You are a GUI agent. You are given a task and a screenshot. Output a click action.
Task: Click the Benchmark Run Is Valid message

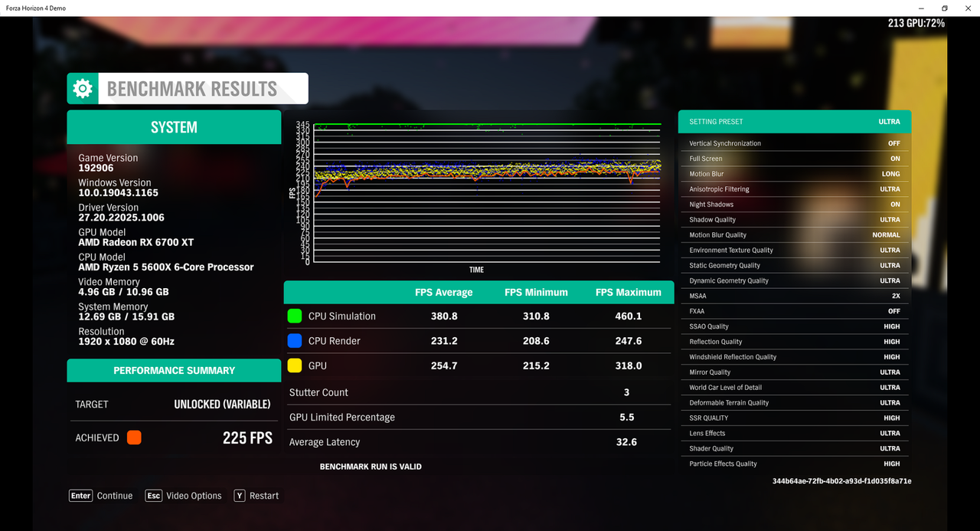[x=371, y=466]
